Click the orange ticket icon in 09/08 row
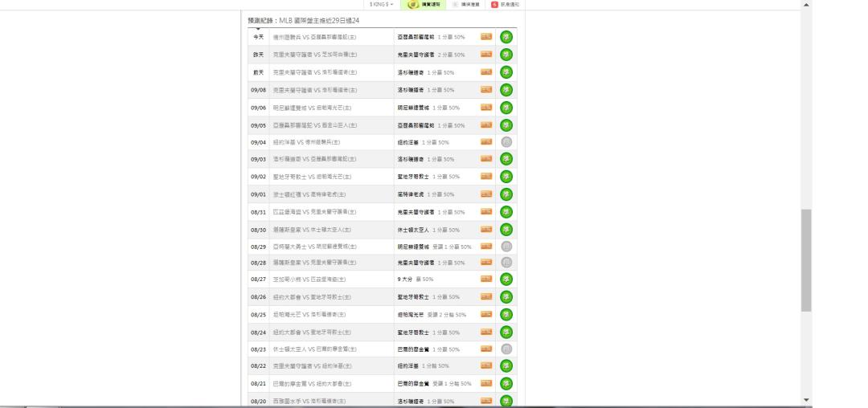The image size is (868, 408). [486, 90]
